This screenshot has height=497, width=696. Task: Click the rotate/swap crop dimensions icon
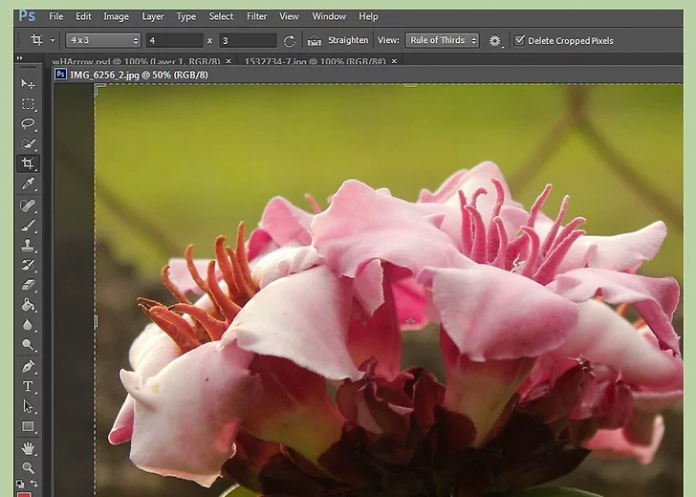290,41
